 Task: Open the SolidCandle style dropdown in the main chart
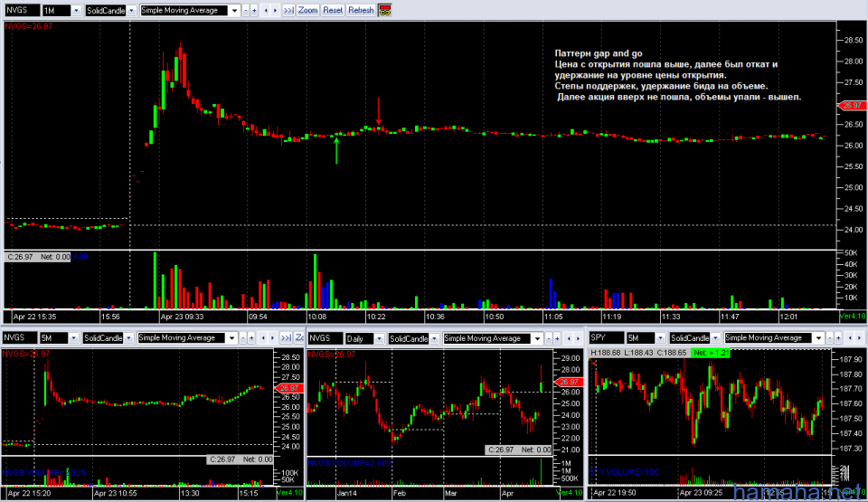tap(131, 11)
